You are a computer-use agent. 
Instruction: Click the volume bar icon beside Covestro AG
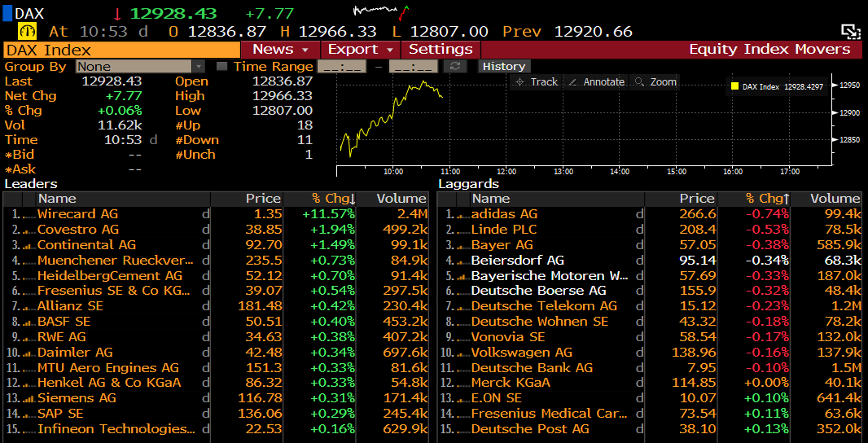29,230
